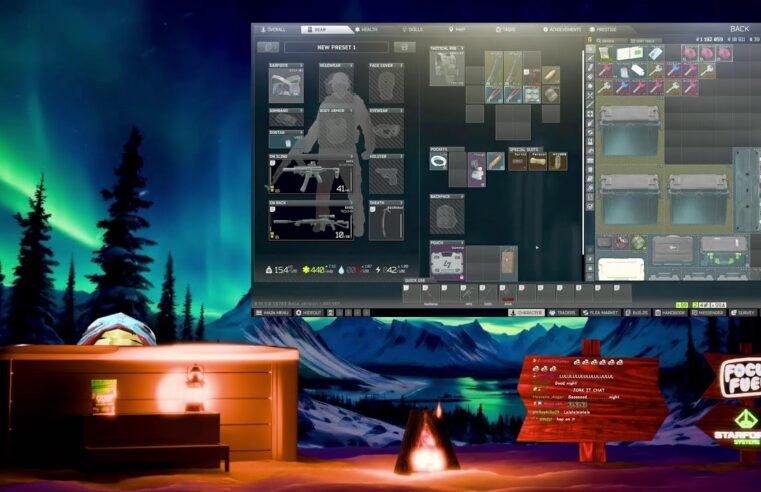Screen dimensions: 761x492
Task: Open the Health tab
Action: 367,30
